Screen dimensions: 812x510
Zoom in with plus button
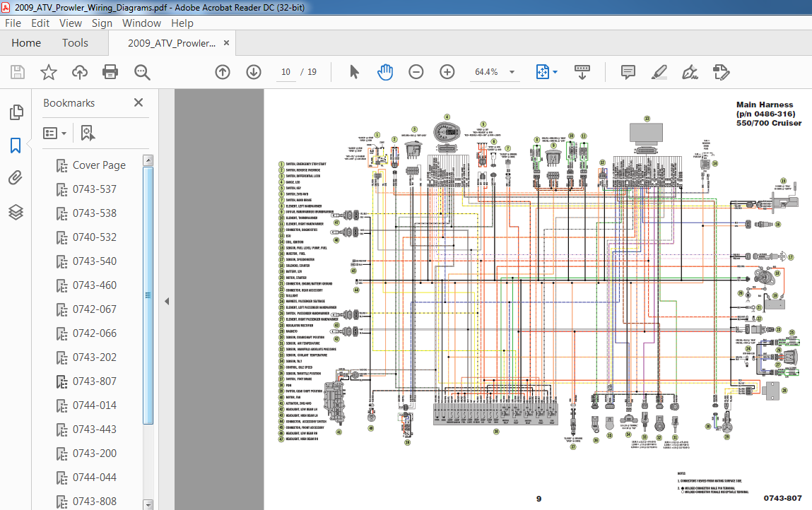point(447,72)
